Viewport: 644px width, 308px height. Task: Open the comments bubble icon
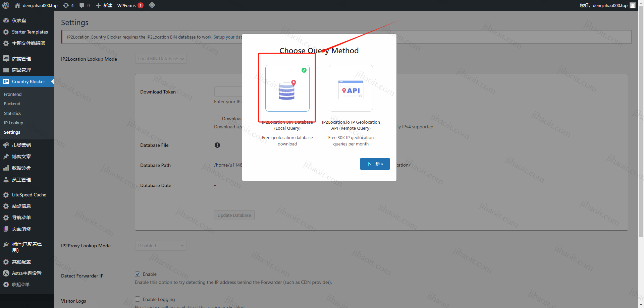(x=82, y=5)
